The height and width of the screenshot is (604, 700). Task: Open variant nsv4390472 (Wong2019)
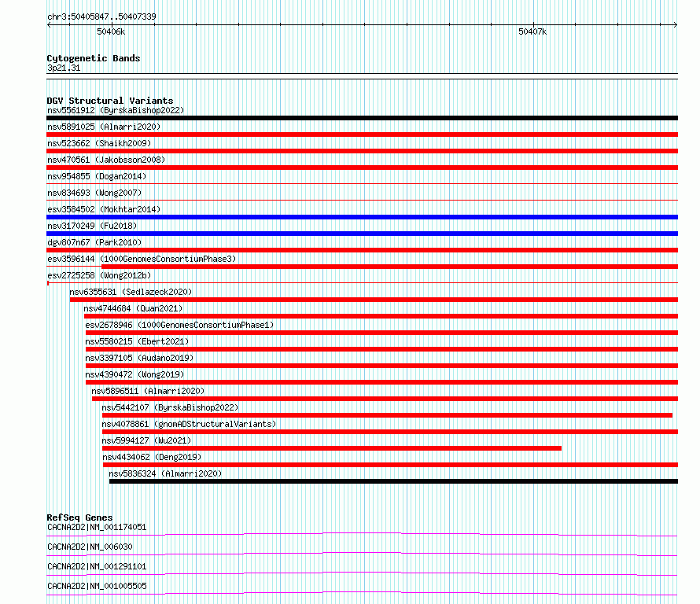(134, 374)
